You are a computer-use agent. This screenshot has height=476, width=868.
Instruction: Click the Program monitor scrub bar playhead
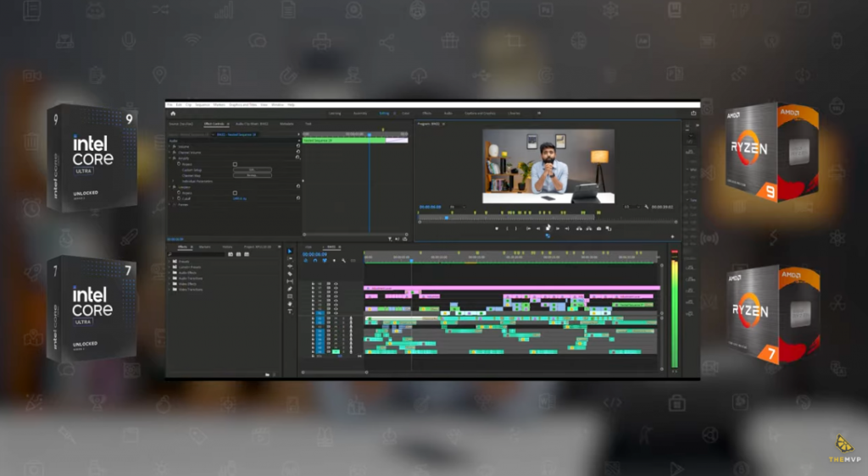click(446, 218)
